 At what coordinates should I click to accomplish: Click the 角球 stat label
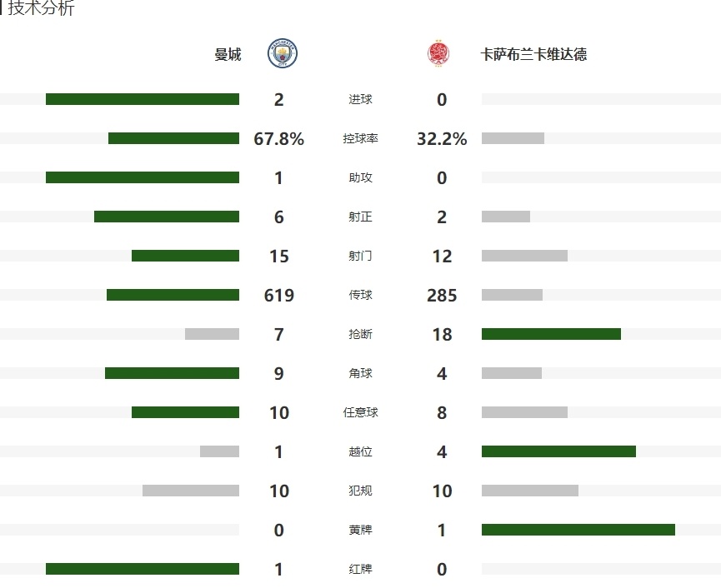pos(360,373)
